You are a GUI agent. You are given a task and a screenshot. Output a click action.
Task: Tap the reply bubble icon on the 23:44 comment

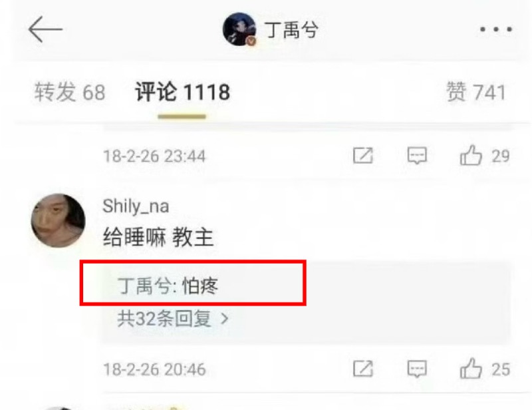pos(417,156)
